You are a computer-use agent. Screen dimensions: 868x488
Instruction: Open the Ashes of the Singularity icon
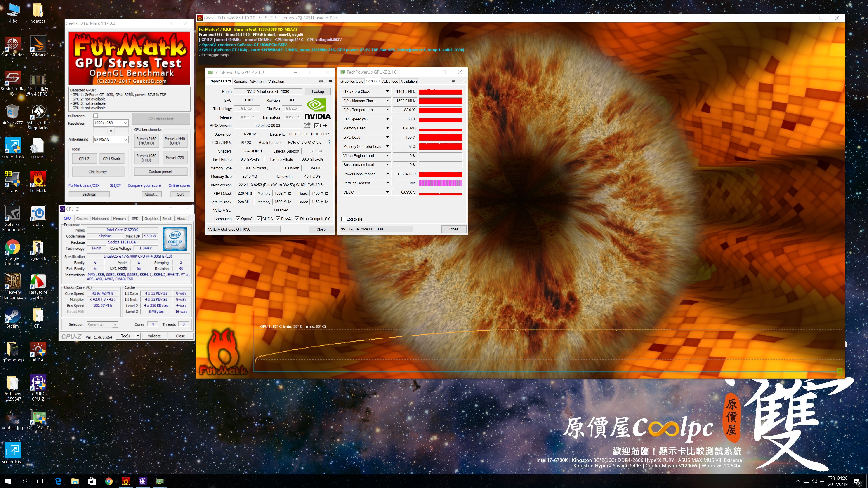click(38, 117)
